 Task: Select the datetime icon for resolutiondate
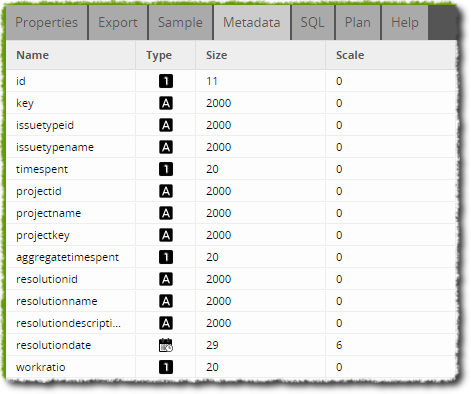[166, 345]
